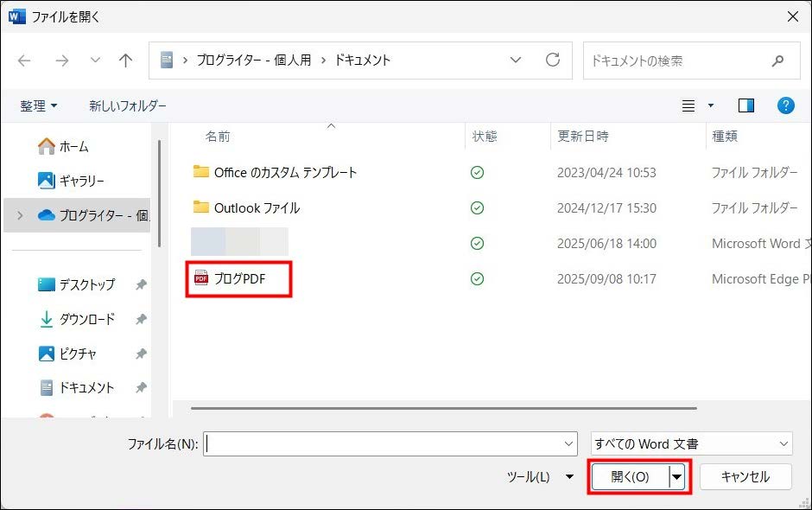Click the Back navigation arrow
The height and width of the screenshot is (510, 812).
pos(24,61)
